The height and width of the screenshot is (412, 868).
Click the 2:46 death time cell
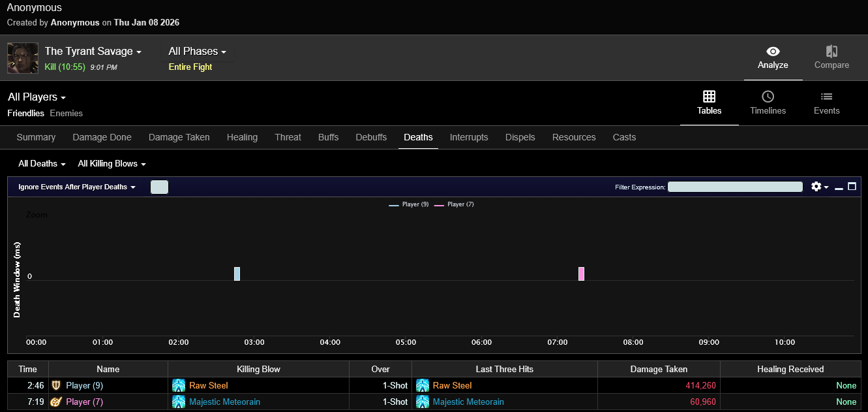[28, 385]
